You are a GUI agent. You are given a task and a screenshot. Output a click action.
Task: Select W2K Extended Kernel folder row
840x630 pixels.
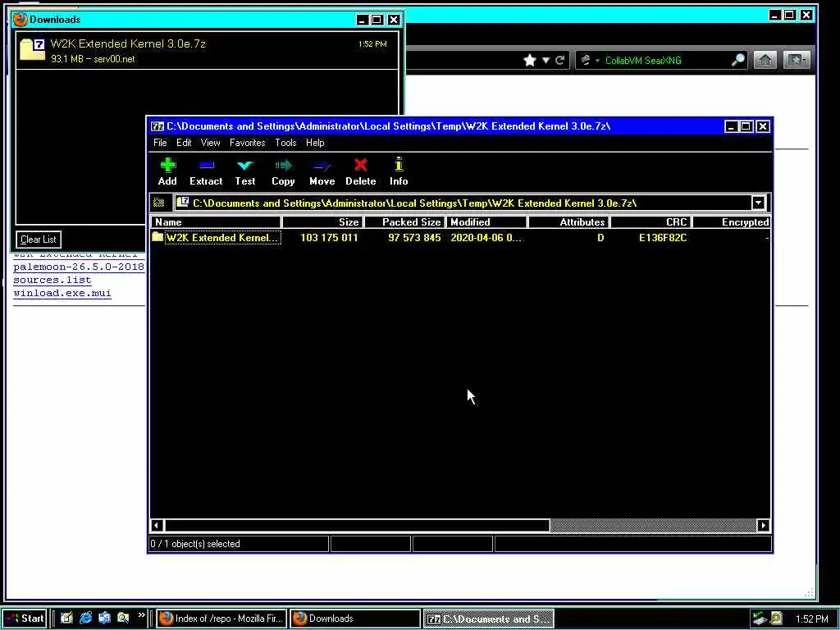[x=460, y=237]
